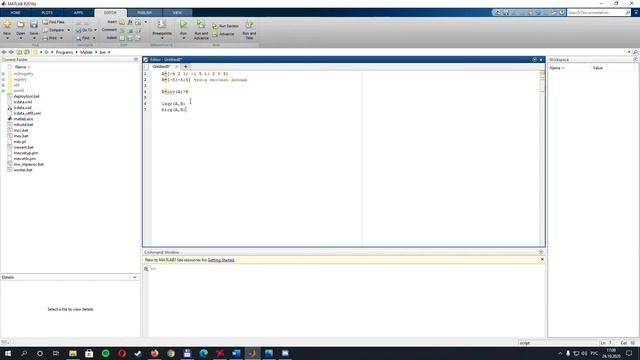640x360 pixels.
Task: Click the Open file folder icon
Action: pos(20,25)
